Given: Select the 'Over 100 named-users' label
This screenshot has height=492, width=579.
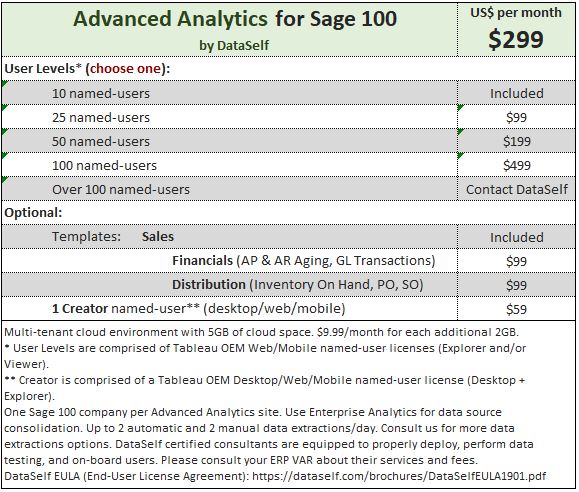Looking at the screenshot, I should tap(121, 189).
